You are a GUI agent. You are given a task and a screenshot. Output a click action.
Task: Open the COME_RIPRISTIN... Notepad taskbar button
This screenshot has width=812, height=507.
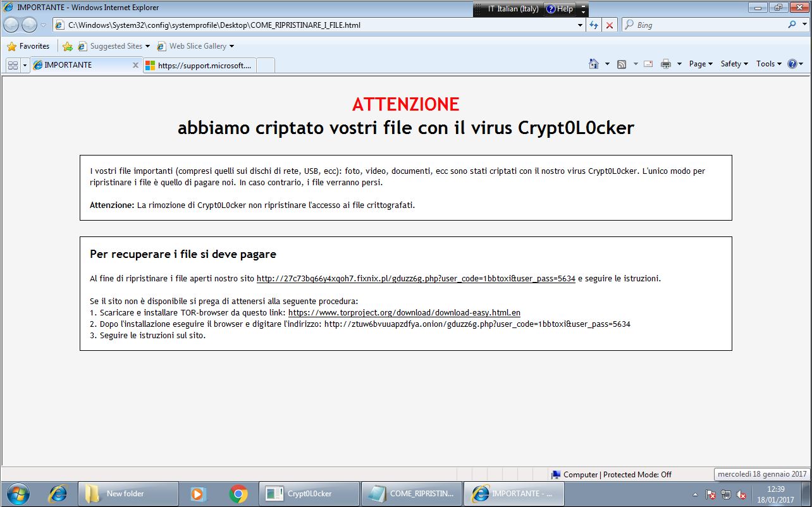point(411,494)
